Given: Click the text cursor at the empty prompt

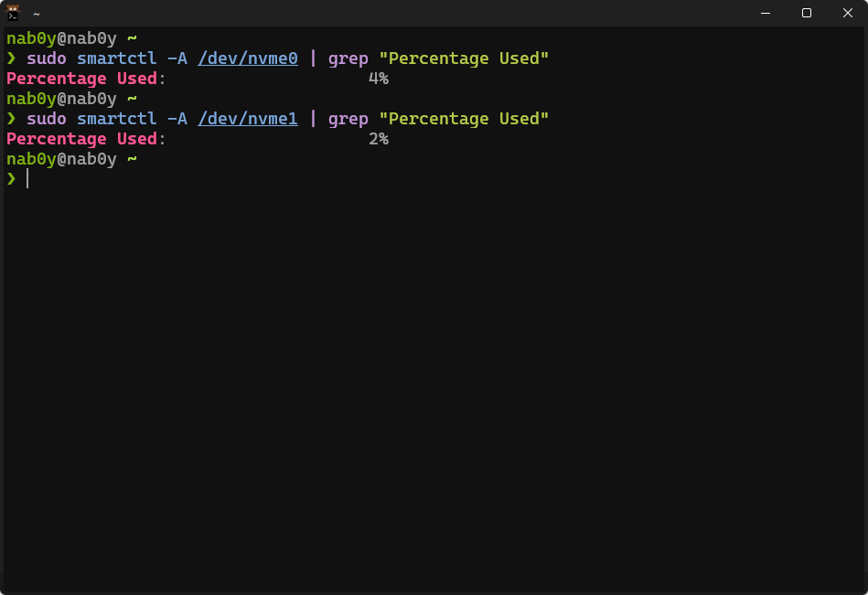Looking at the screenshot, I should 28,179.
